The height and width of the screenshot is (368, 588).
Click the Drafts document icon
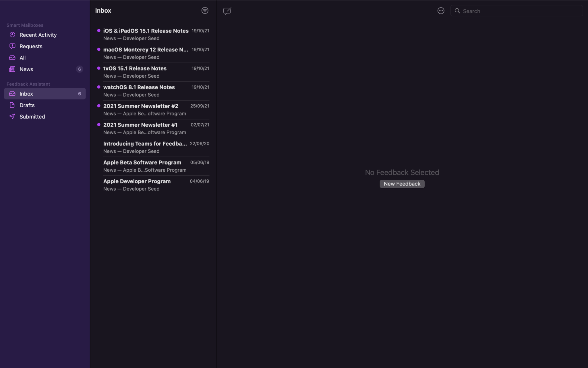(12, 105)
